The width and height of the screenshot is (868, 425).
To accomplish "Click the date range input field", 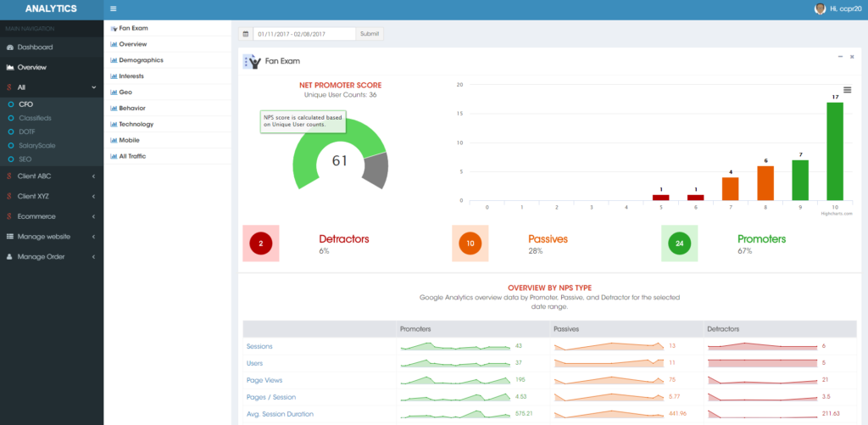I will 304,34.
